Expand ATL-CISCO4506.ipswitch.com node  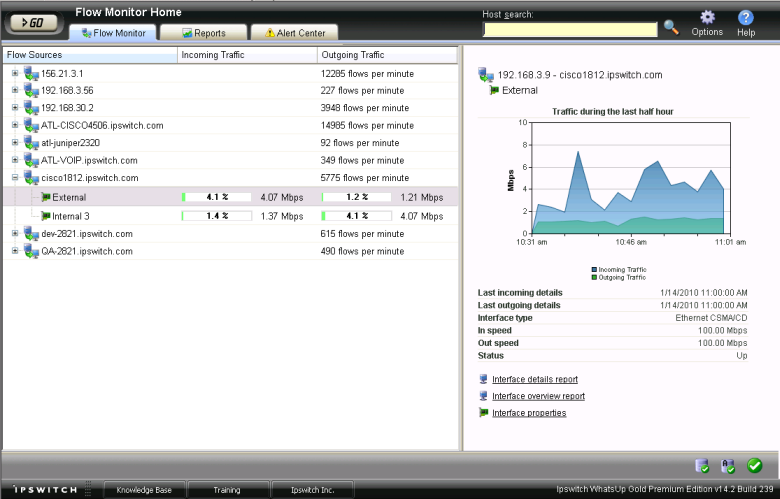(x=15, y=125)
